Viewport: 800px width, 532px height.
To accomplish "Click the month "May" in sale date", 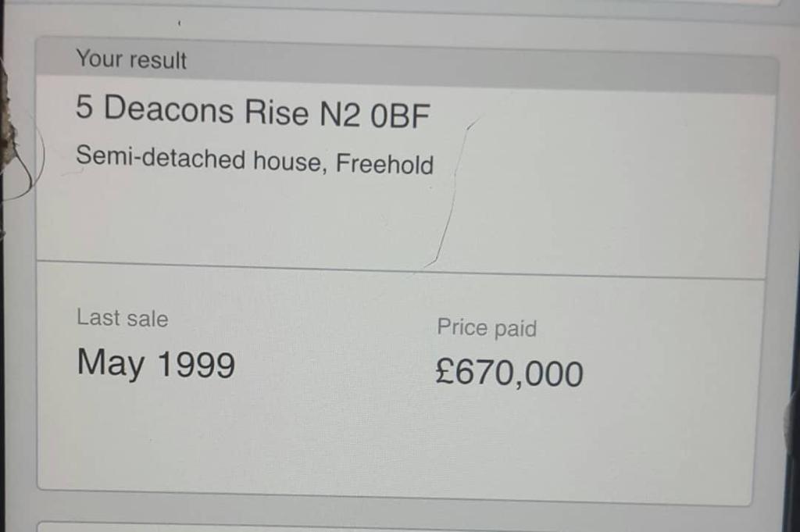I will pyautogui.click(x=111, y=362).
